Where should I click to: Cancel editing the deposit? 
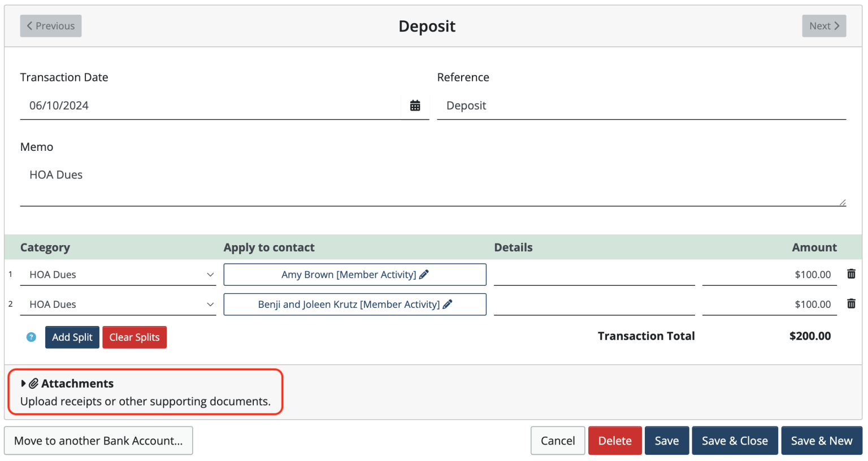[558, 440]
